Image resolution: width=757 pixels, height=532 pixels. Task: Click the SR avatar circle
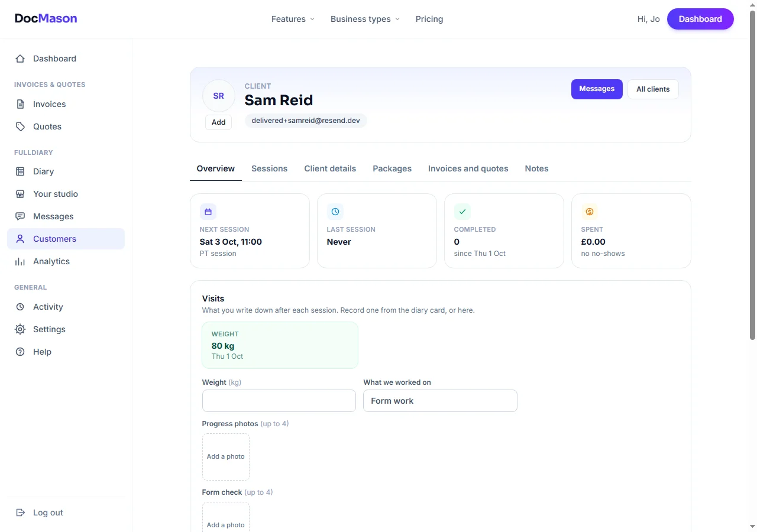pos(219,96)
